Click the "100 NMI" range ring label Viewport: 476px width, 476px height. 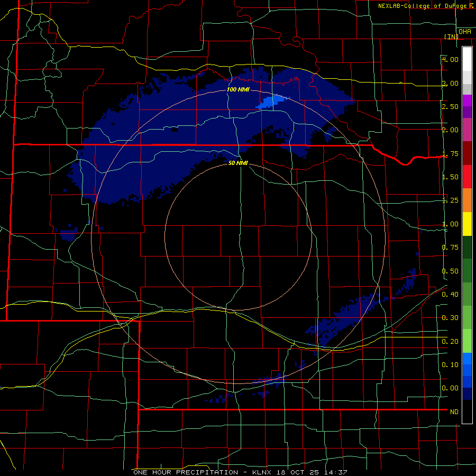238,89
